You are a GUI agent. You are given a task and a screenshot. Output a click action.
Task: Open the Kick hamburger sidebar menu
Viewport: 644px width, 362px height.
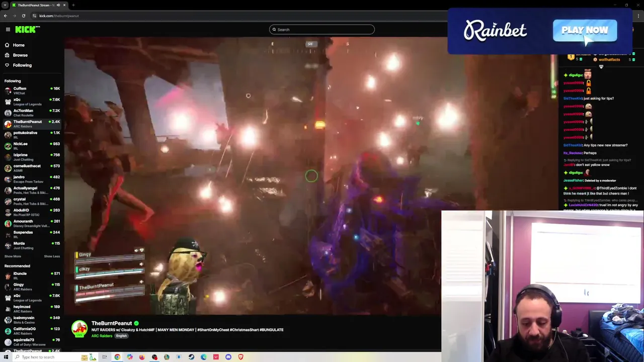[x=8, y=30]
